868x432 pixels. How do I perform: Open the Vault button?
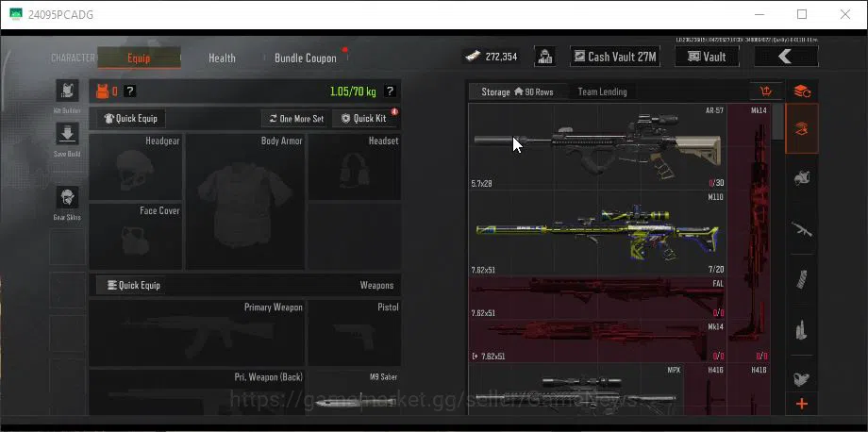[707, 57]
